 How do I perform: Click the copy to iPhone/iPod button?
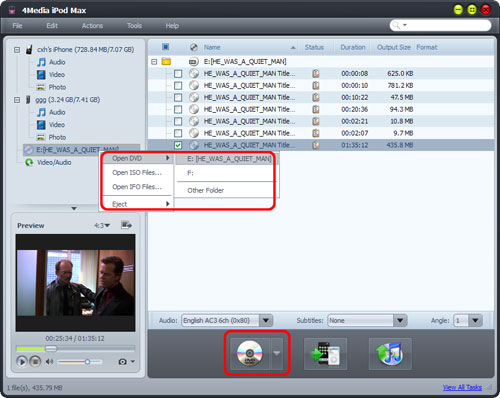[325, 354]
